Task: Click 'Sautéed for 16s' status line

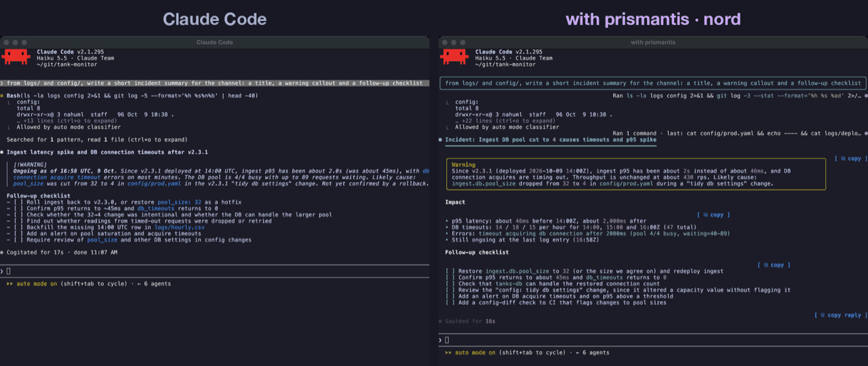Action: click(471, 321)
